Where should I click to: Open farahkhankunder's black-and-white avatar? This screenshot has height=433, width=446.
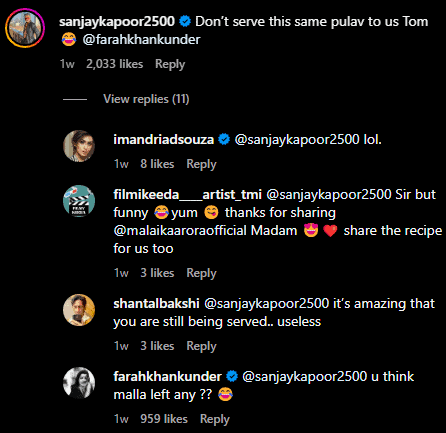pyautogui.click(x=79, y=383)
